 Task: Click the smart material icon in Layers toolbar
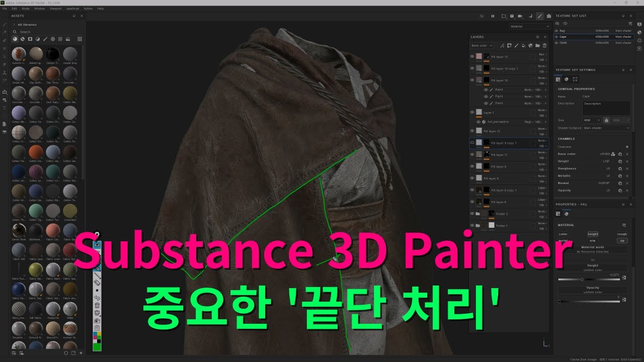530,46
